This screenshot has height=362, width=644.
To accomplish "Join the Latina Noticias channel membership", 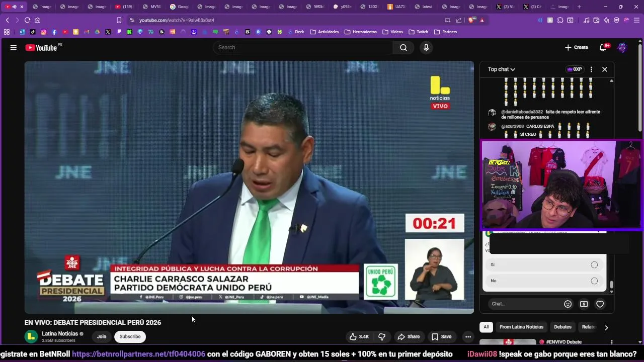I will (102, 337).
